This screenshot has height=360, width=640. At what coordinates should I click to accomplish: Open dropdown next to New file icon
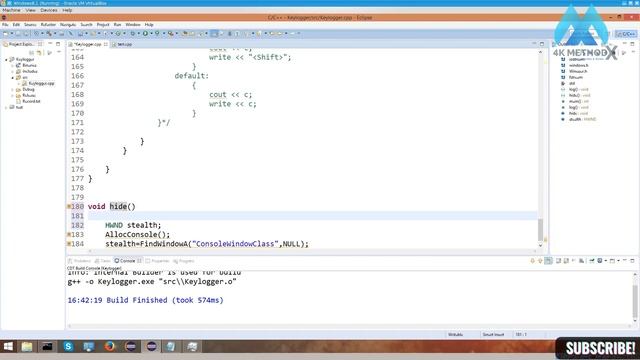(12, 33)
